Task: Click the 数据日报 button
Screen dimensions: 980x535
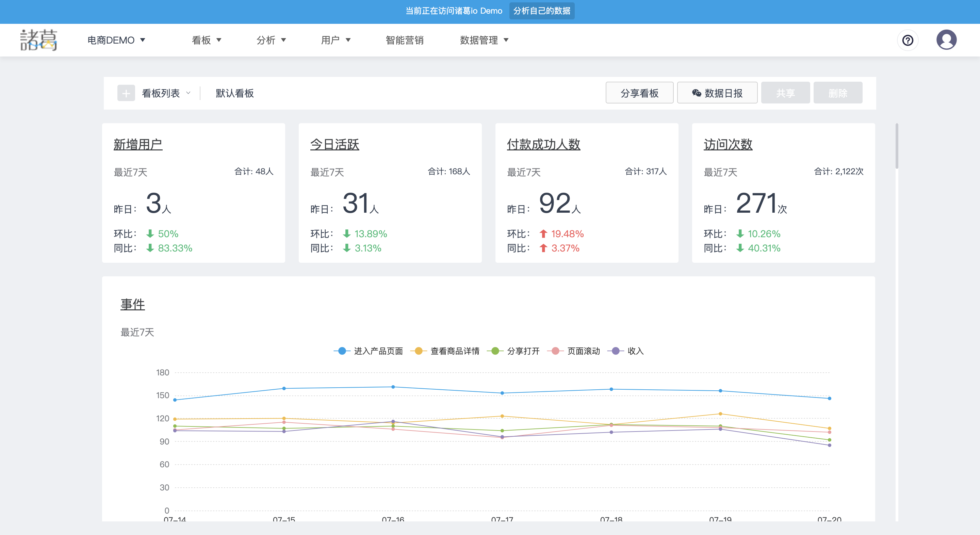Action: (x=717, y=93)
